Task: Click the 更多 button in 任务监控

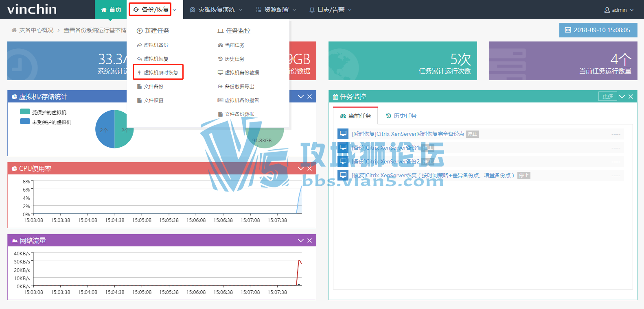Action: (608, 96)
